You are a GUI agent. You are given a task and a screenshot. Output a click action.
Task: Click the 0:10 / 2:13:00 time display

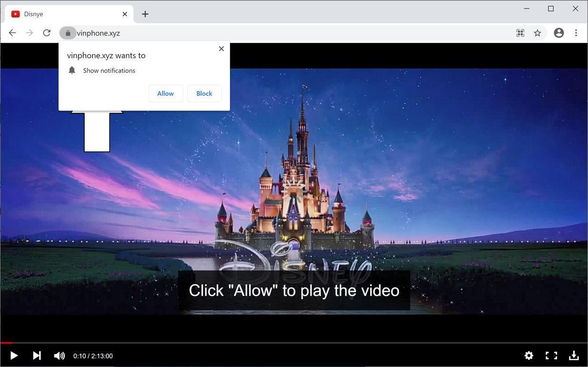point(93,356)
